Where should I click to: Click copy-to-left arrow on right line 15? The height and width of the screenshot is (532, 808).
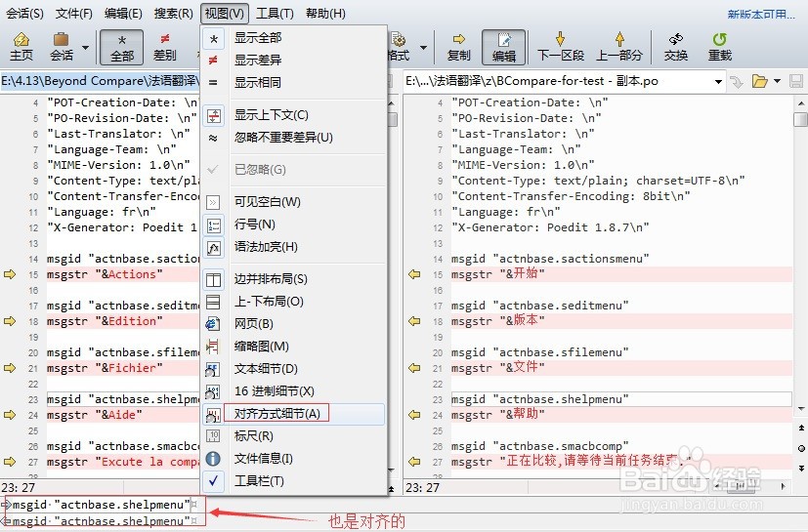coord(414,274)
